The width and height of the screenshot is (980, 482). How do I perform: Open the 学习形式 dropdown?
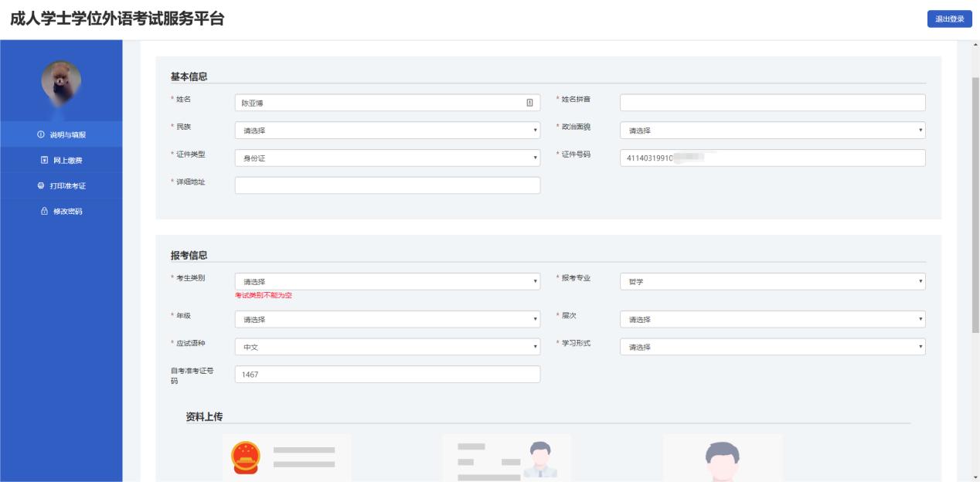772,347
